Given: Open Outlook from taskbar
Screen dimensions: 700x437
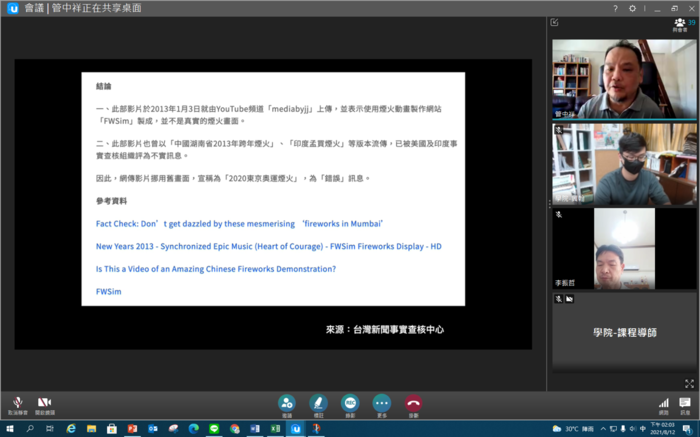Looking at the screenshot, I should [x=153, y=429].
